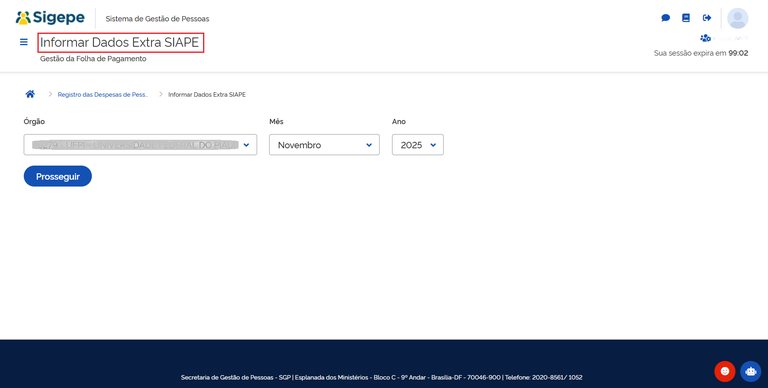Click the Sigepe logo
Screen dimensions: 768x388
(x=50, y=18)
